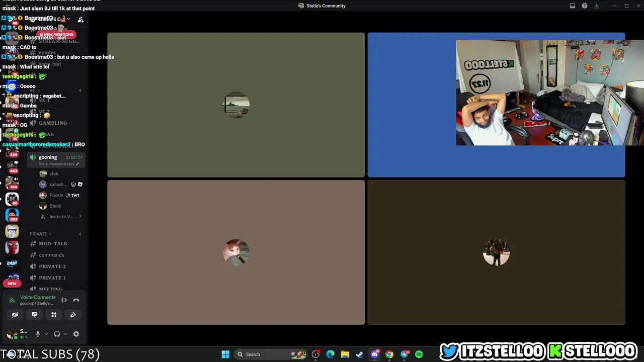Click Invite to Voice entry
This screenshot has height=362, width=644.
coord(61,217)
